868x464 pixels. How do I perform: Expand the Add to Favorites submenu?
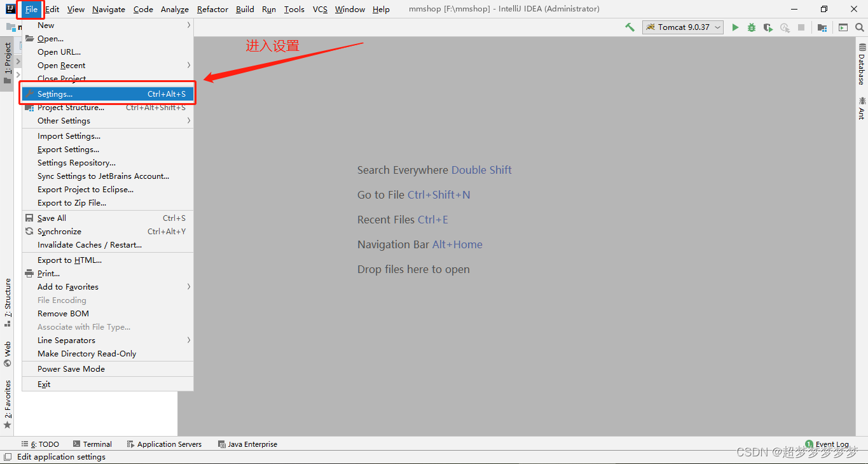[107, 287]
